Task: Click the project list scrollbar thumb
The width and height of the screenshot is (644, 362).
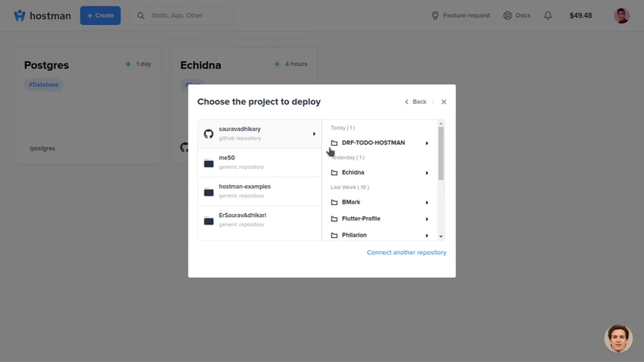Action: click(441, 154)
